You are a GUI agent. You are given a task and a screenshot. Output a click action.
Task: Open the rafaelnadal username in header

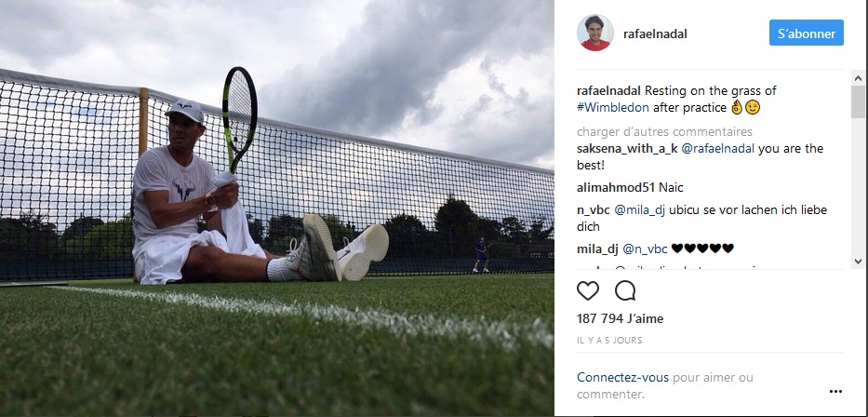tap(655, 34)
